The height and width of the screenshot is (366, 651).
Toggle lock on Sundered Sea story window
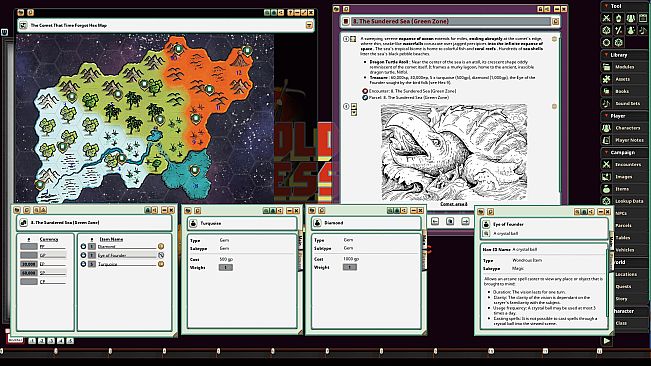(x=540, y=9)
